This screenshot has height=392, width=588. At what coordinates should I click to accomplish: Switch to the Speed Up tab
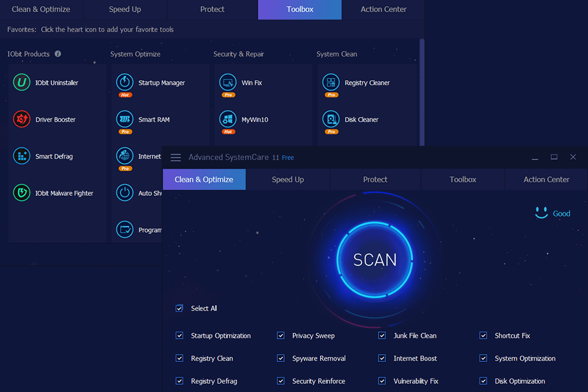tap(288, 179)
